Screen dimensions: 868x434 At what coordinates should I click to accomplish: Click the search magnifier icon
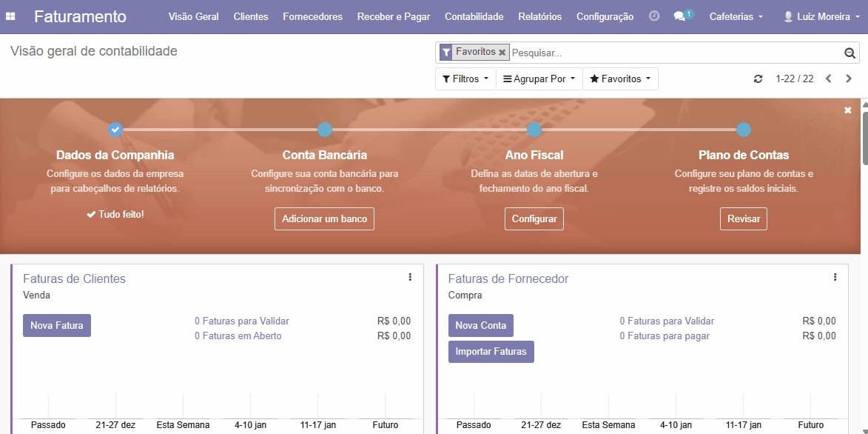point(850,53)
